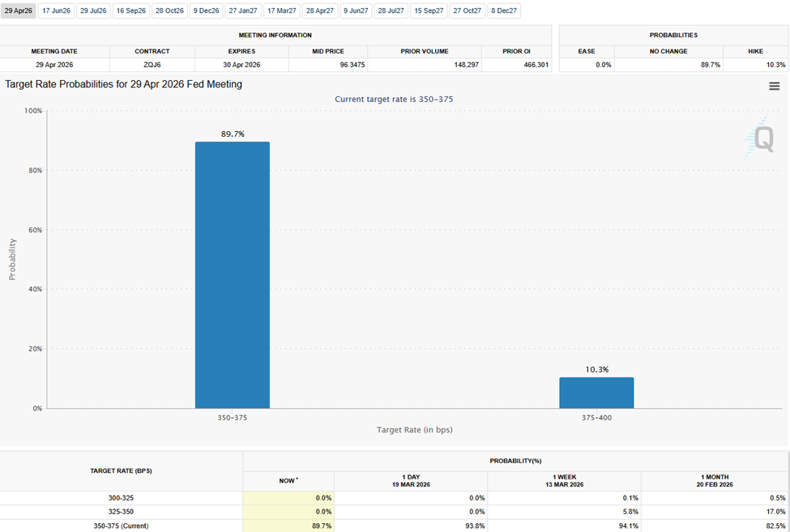Open the 16 Sep26 meeting tab
Image resolution: width=790 pixels, height=532 pixels.
(131, 11)
